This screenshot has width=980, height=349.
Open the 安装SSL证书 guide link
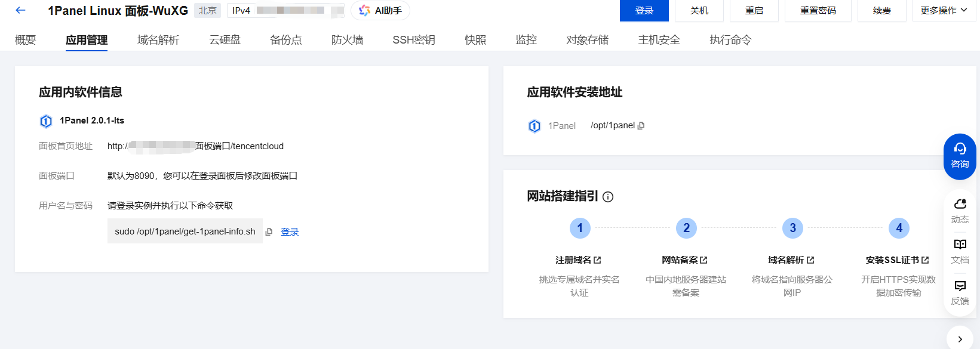point(897,260)
